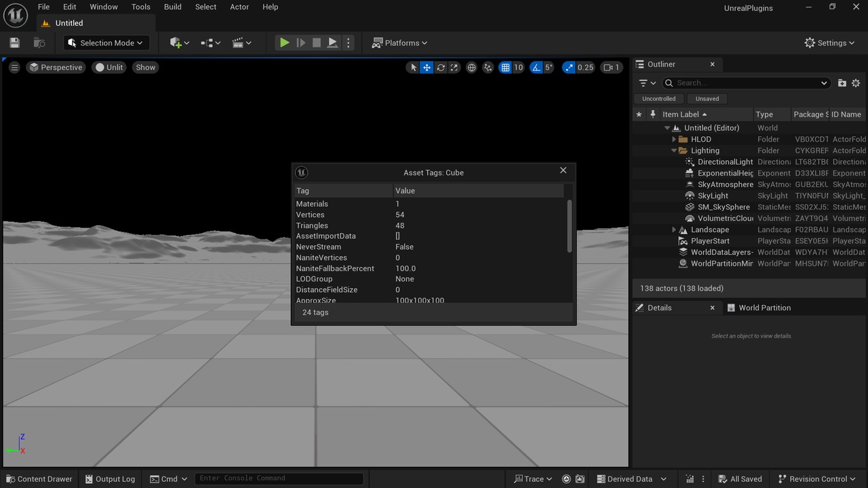Expand the HLOD folder in Outliner

(x=674, y=139)
